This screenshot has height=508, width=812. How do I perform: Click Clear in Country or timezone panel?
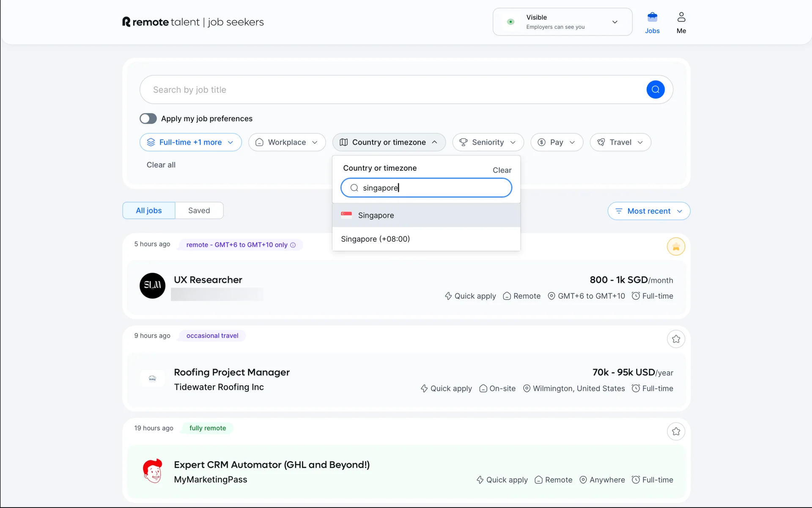tap(502, 170)
